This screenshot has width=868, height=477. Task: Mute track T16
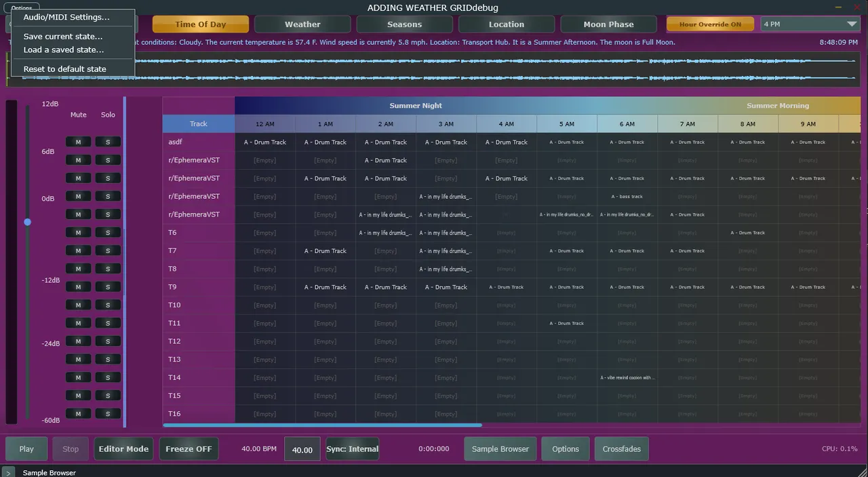click(x=78, y=414)
